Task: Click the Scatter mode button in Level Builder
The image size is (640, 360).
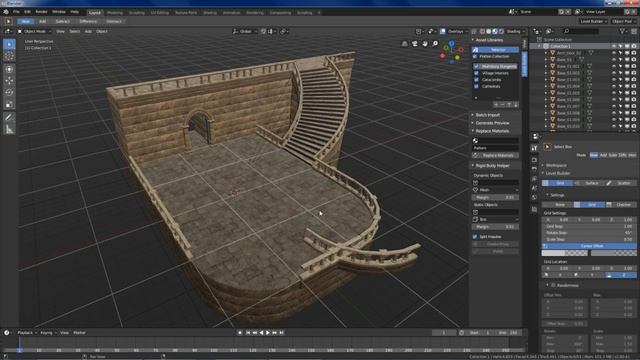Action: pos(621,183)
